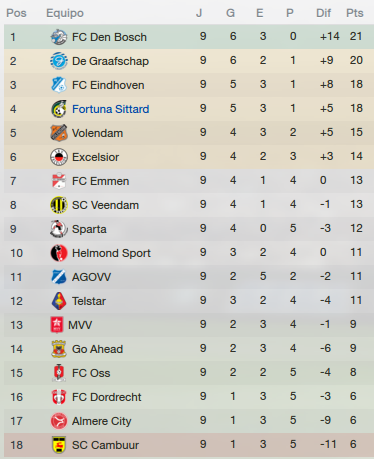The width and height of the screenshot is (374, 459).
Task: Click the Volendam orange club logo
Action: tap(59, 133)
